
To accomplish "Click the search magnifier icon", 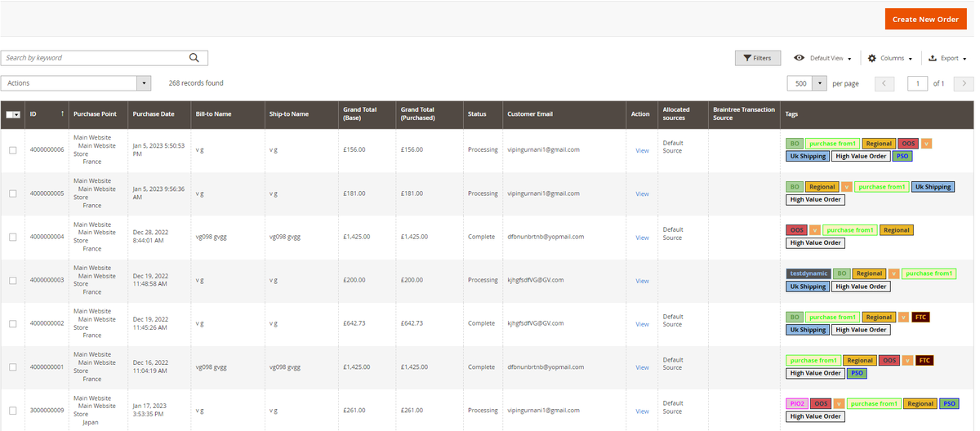I will pyautogui.click(x=194, y=58).
